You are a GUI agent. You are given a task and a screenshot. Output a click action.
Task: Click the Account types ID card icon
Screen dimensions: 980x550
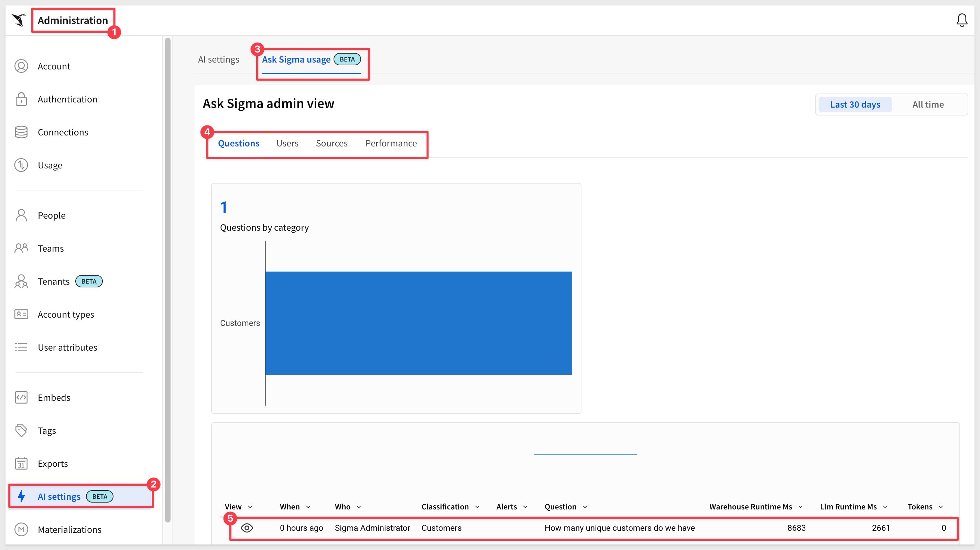pyautogui.click(x=21, y=314)
